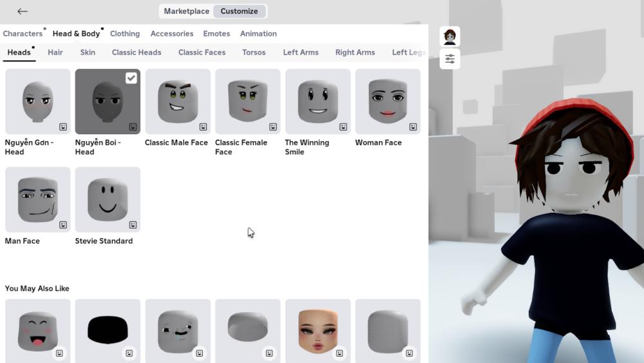644x363 pixels.
Task: Click emoji badge on Classic Male Face
Action: point(203,126)
